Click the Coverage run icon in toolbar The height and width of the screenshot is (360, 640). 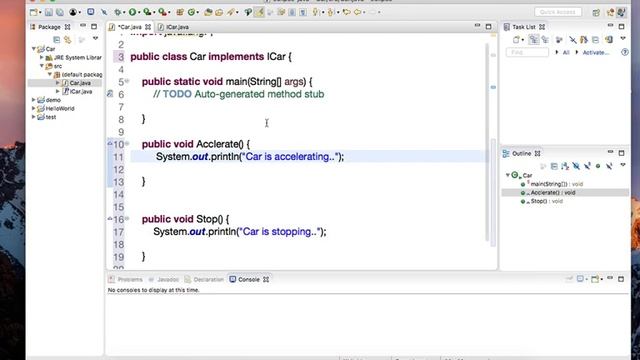coord(147,12)
